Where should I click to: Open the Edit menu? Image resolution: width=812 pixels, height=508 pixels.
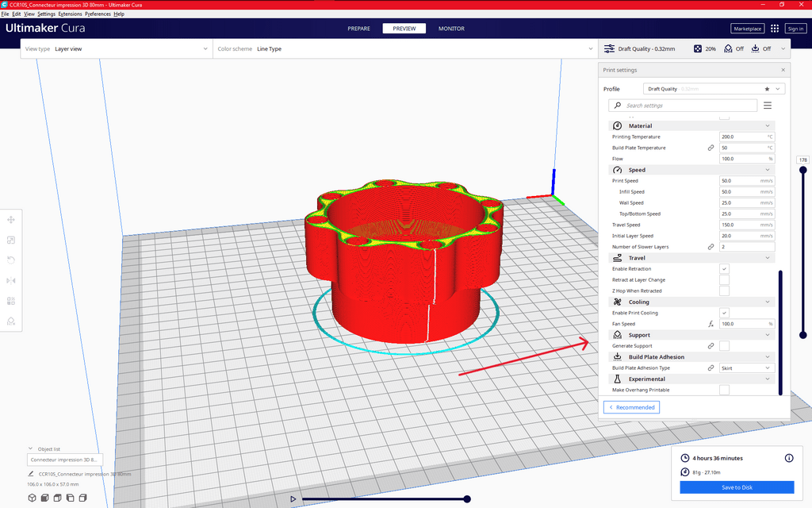click(x=17, y=14)
